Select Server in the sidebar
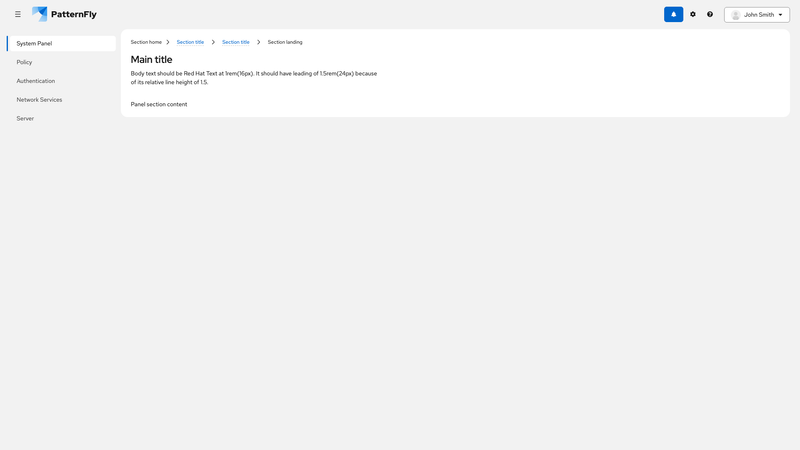 pos(25,118)
